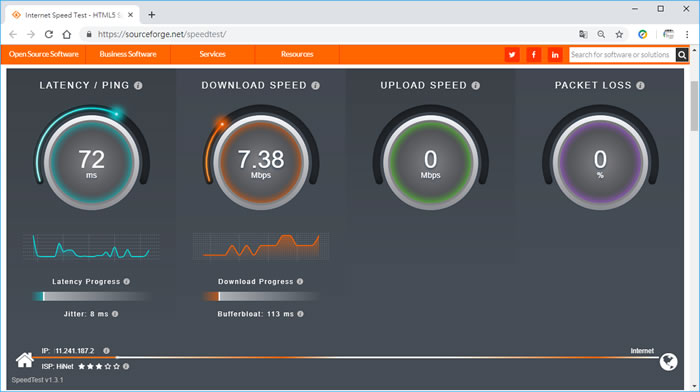Open Chrome three-dot menu
This screenshot has height=392, width=700.
coord(687,34)
